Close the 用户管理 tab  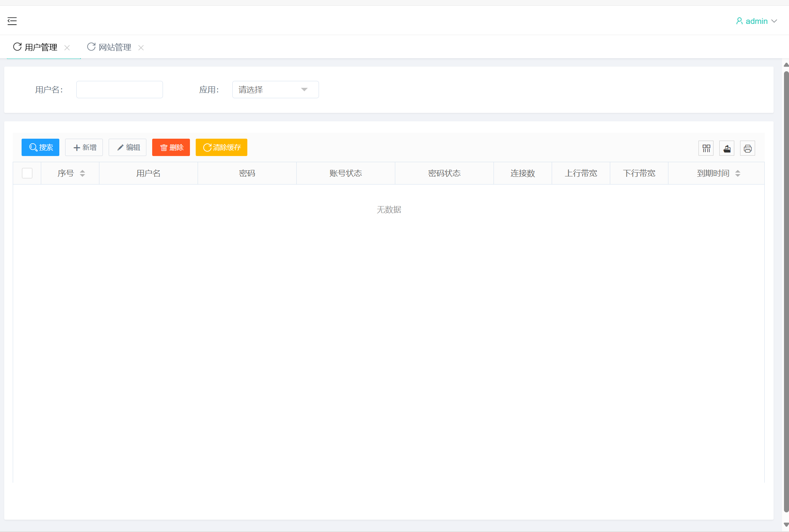coord(67,48)
